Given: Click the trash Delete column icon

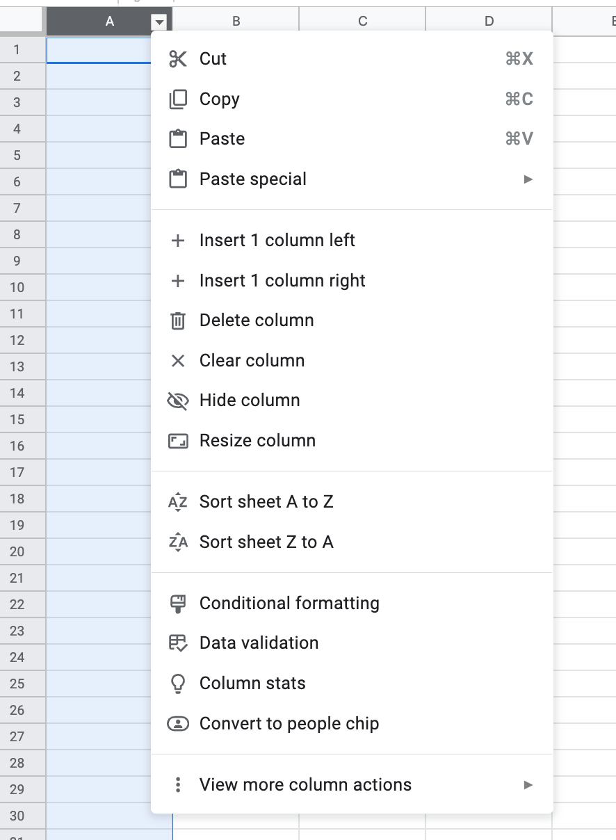Looking at the screenshot, I should coord(178,321).
